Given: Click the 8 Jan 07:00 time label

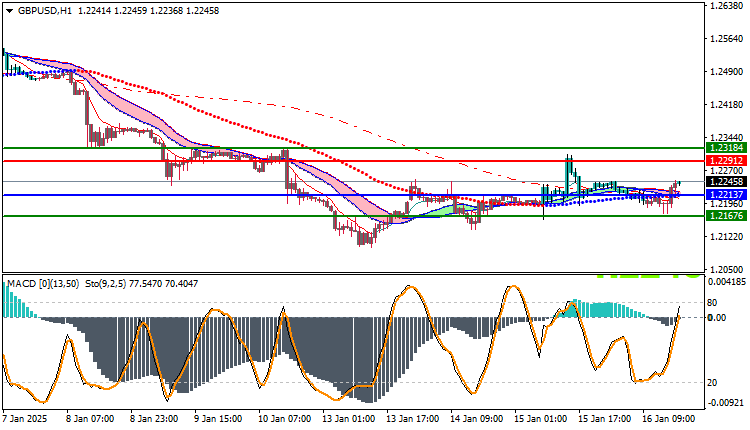Looking at the screenshot, I should pos(89,419).
